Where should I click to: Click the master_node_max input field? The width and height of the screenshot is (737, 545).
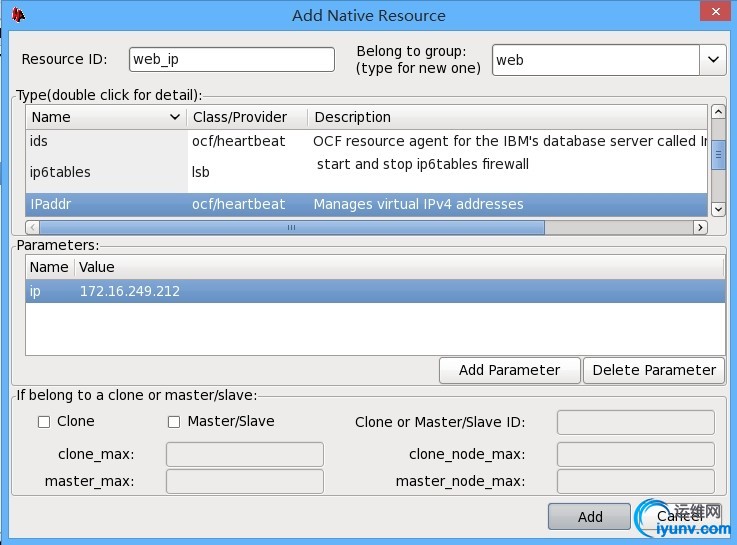tap(635, 482)
